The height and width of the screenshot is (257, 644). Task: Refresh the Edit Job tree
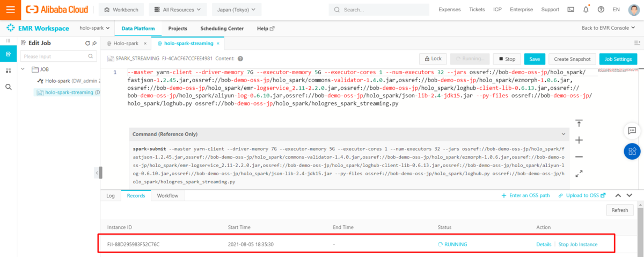(x=87, y=43)
